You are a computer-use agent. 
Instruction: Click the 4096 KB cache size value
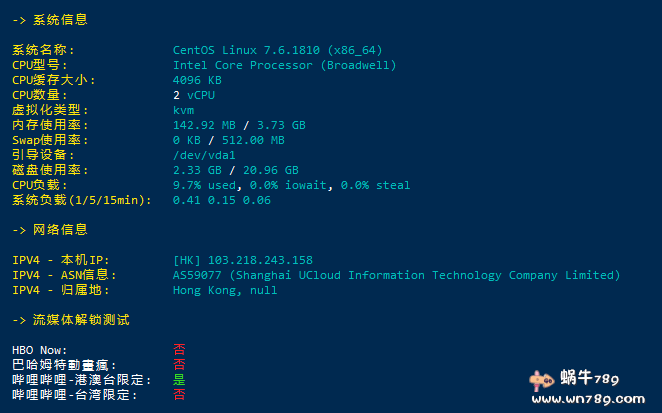197,80
